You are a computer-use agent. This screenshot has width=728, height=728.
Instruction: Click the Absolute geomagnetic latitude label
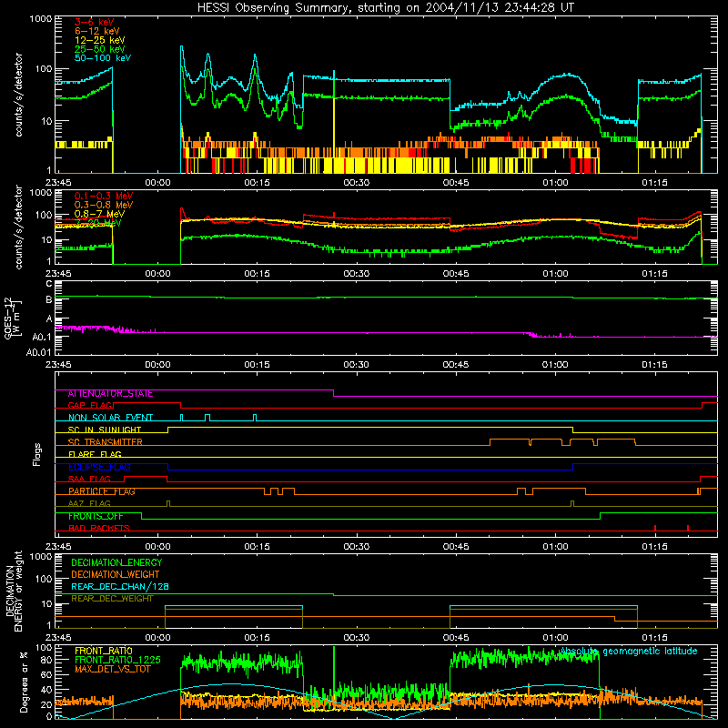(x=629, y=652)
